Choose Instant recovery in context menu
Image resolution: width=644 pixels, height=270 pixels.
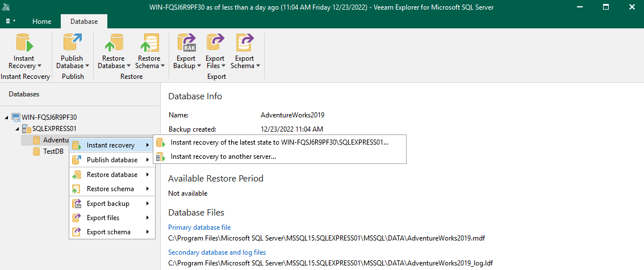tap(112, 145)
